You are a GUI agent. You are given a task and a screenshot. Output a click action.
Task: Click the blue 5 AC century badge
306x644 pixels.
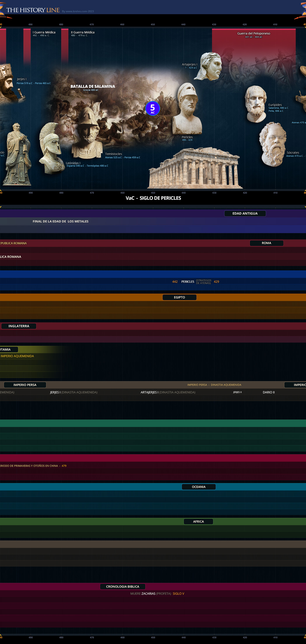click(x=152, y=108)
